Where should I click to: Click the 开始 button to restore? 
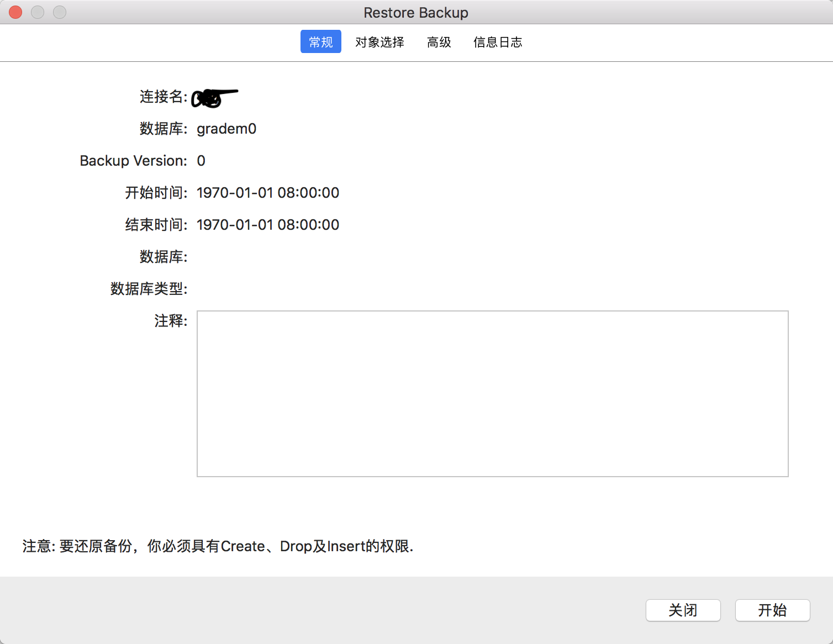point(772,610)
